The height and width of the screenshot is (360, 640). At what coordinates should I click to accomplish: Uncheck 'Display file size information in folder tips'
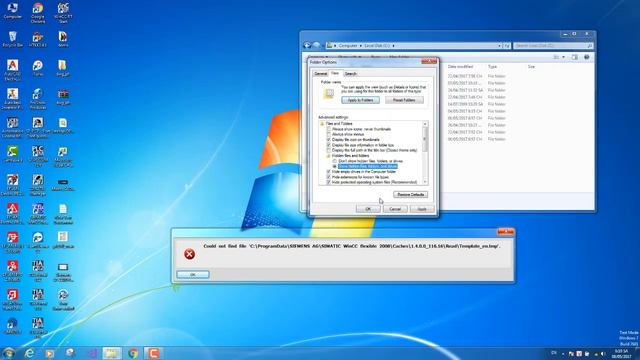coord(329,145)
